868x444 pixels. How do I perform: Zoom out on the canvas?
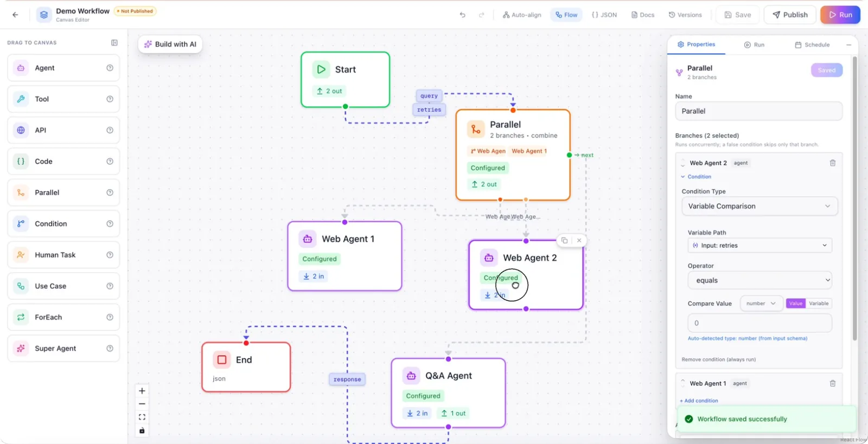pos(142,404)
